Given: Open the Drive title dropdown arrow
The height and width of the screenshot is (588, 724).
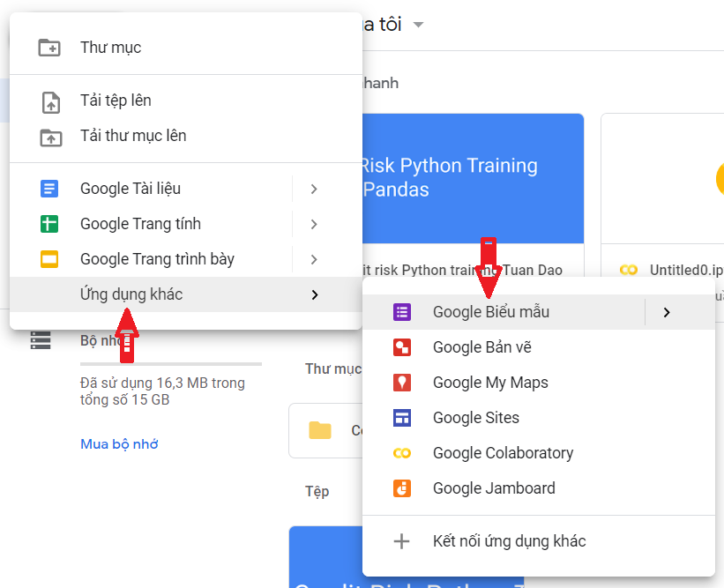Looking at the screenshot, I should pyautogui.click(x=418, y=25).
